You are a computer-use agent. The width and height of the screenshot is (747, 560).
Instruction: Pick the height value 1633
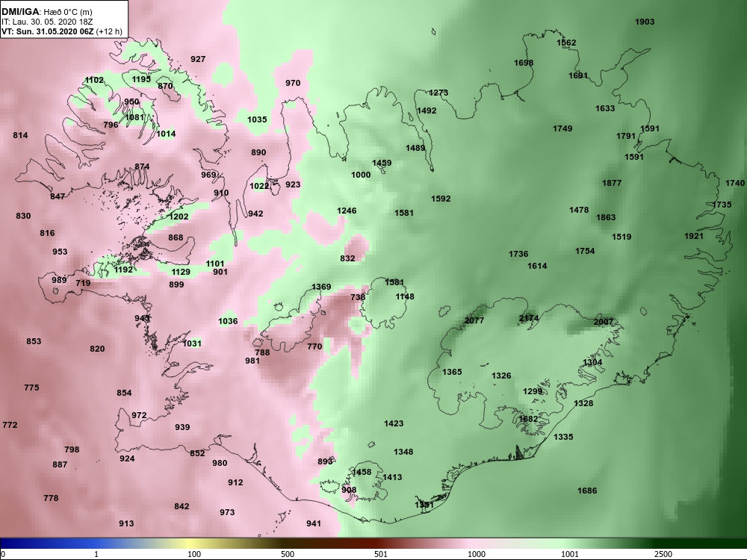coord(605,108)
